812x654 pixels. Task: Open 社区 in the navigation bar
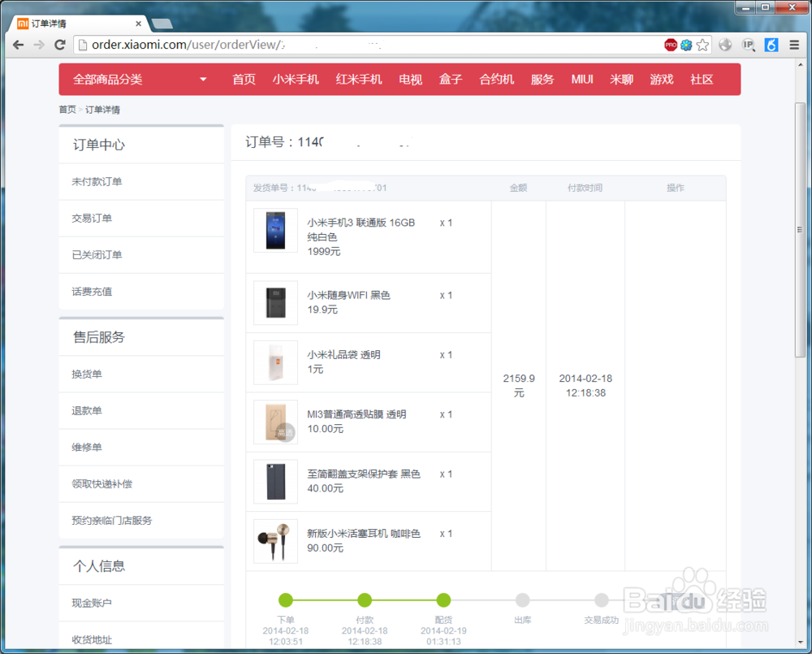coord(702,80)
